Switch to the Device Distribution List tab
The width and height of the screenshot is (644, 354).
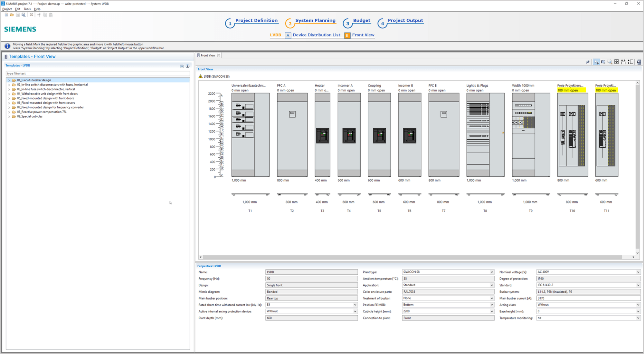coord(316,35)
